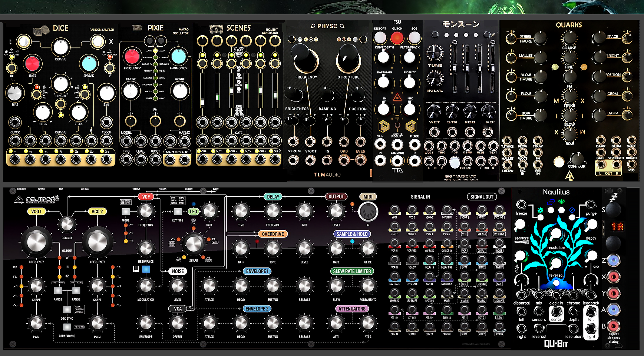
Task: Click the MORPH knob on PIXIE
Action: [180, 91]
